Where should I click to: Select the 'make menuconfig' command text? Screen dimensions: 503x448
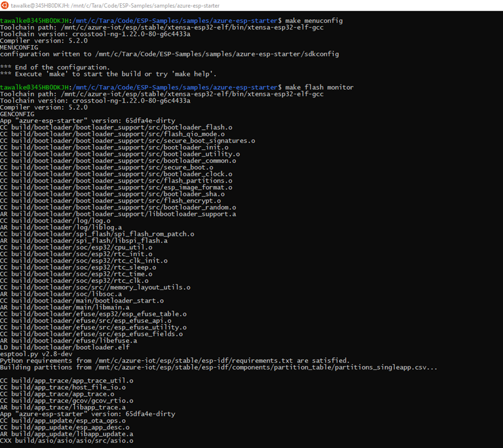pos(314,21)
